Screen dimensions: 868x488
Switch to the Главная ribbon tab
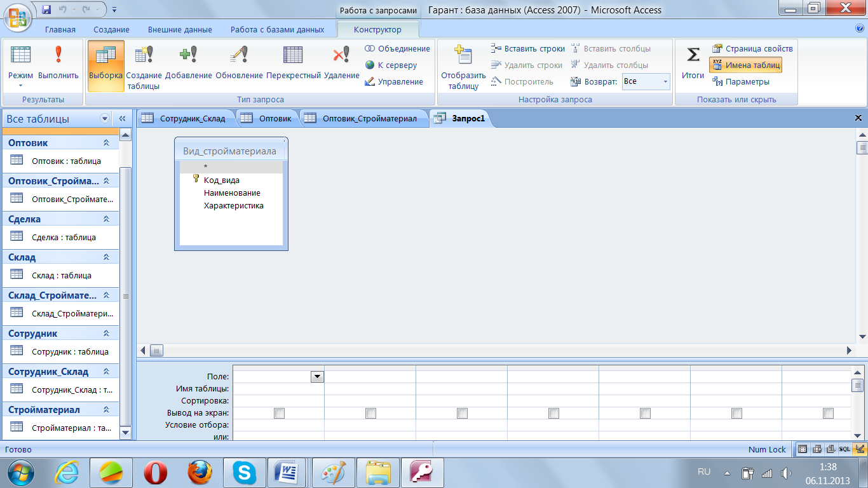60,29
